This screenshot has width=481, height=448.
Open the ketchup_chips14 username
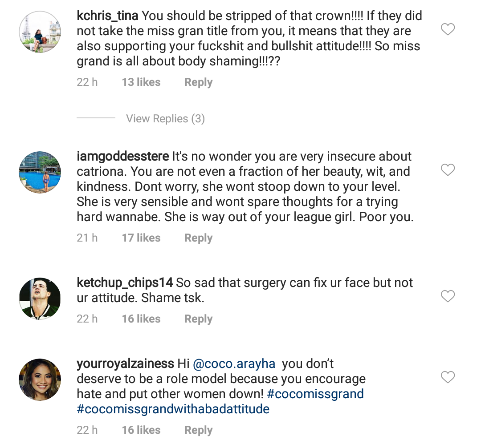[x=125, y=283]
